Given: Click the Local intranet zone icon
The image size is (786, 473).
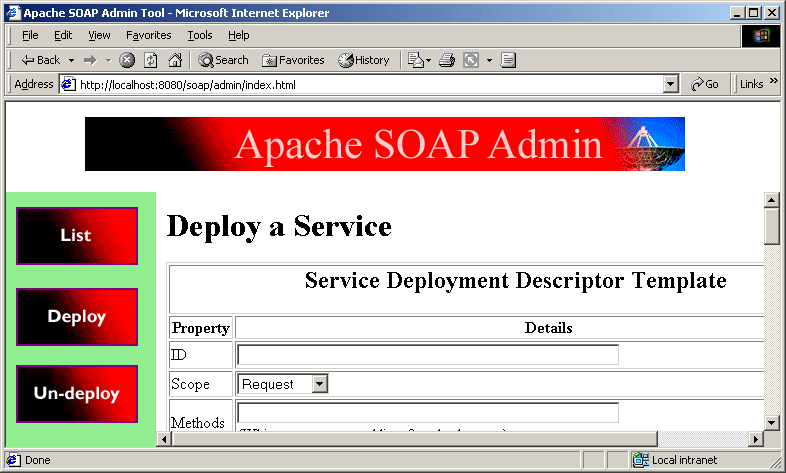Looking at the screenshot, I should [641, 459].
